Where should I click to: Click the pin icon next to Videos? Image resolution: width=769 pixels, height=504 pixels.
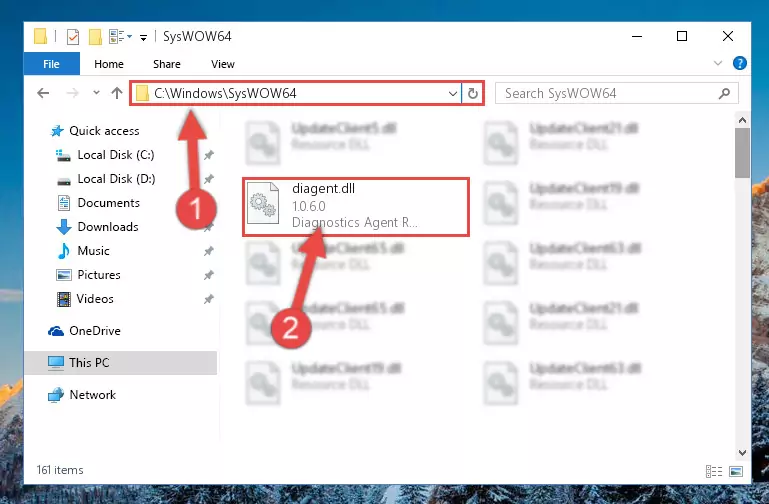point(208,299)
